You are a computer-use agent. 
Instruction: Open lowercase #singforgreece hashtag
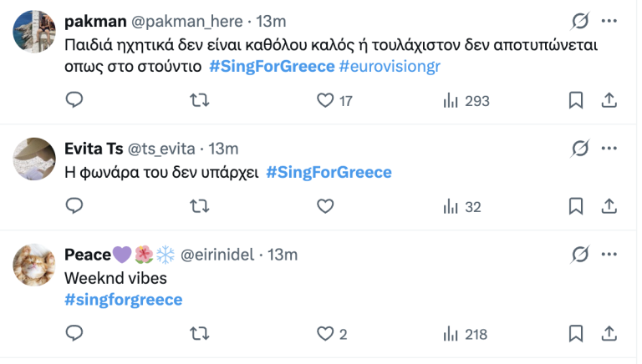tap(123, 299)
